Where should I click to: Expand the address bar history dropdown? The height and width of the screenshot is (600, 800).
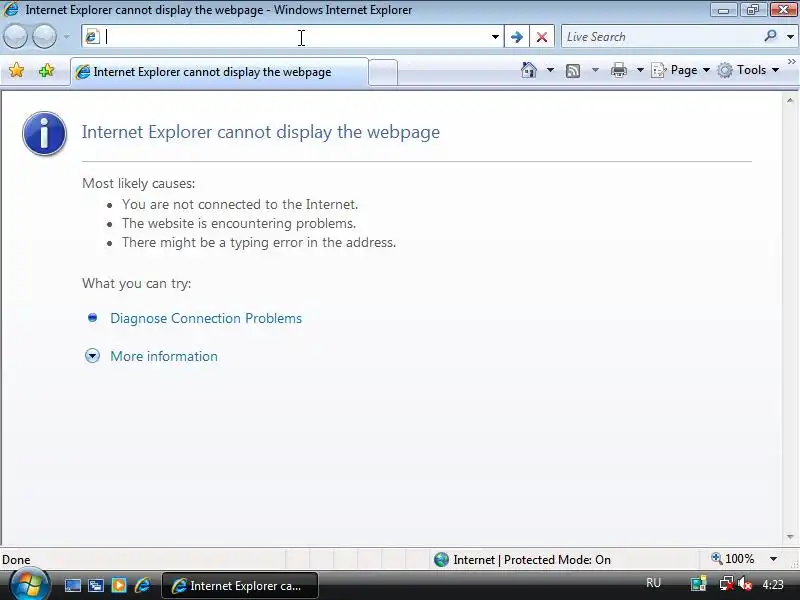click(x=495, y=37)
